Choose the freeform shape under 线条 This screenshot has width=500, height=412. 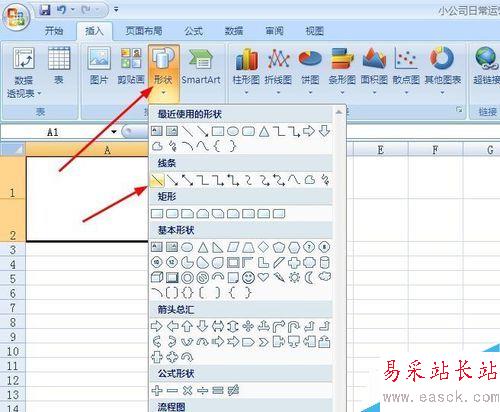coord(310,180)
